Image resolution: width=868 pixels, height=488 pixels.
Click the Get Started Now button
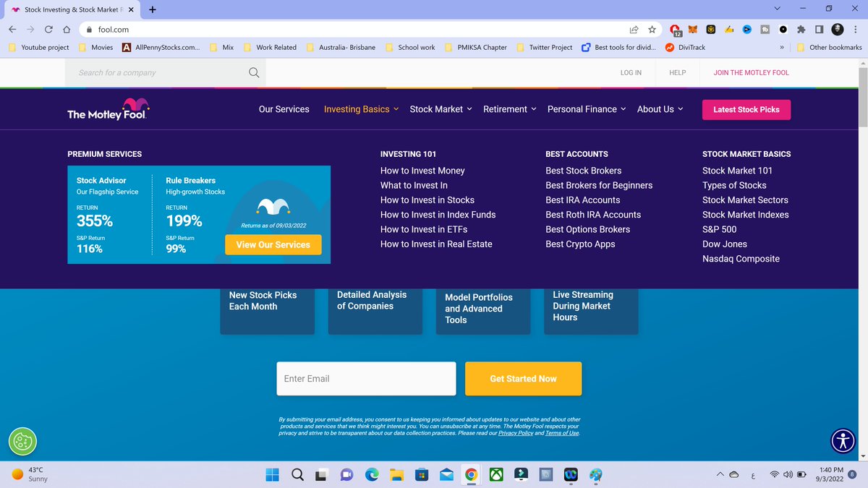tap(523, 379)
